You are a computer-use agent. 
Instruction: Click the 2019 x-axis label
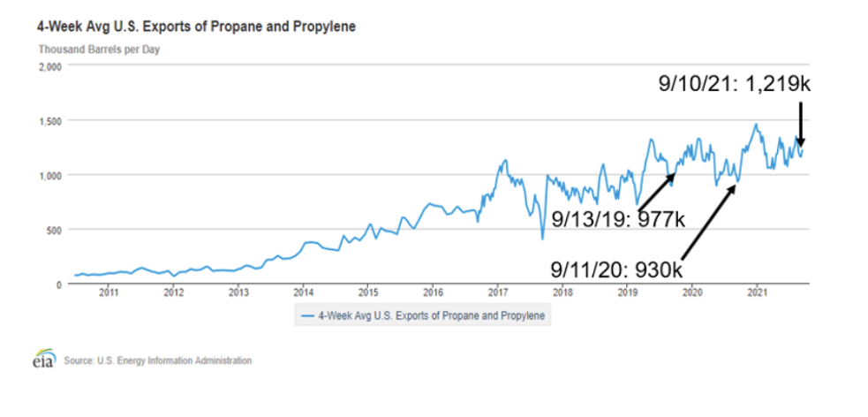(627, 292)
